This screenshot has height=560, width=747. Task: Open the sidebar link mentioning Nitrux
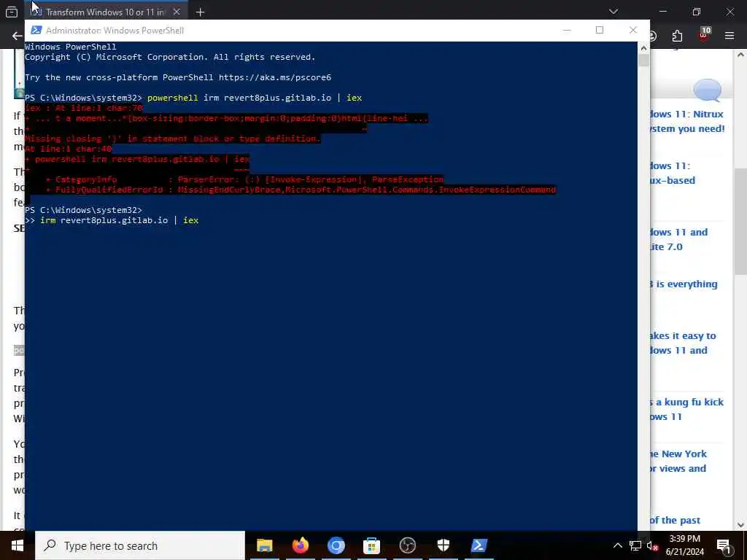tap(687, 122)
